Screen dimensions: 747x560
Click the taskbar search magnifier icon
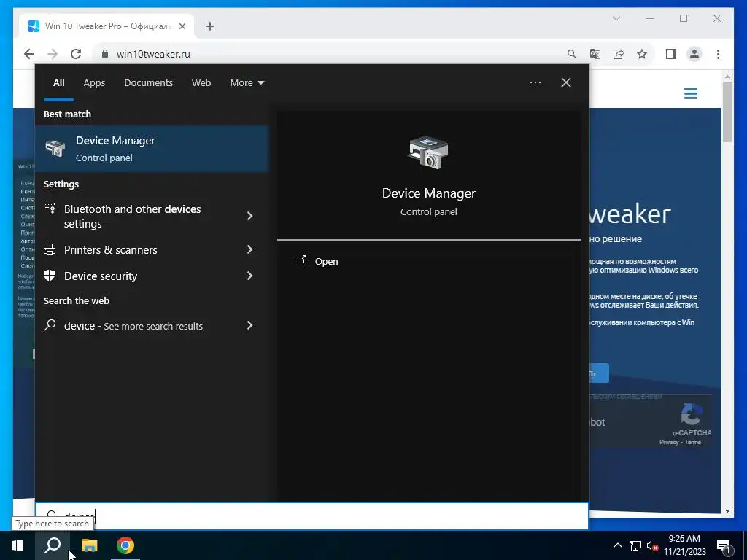[53, 545]
